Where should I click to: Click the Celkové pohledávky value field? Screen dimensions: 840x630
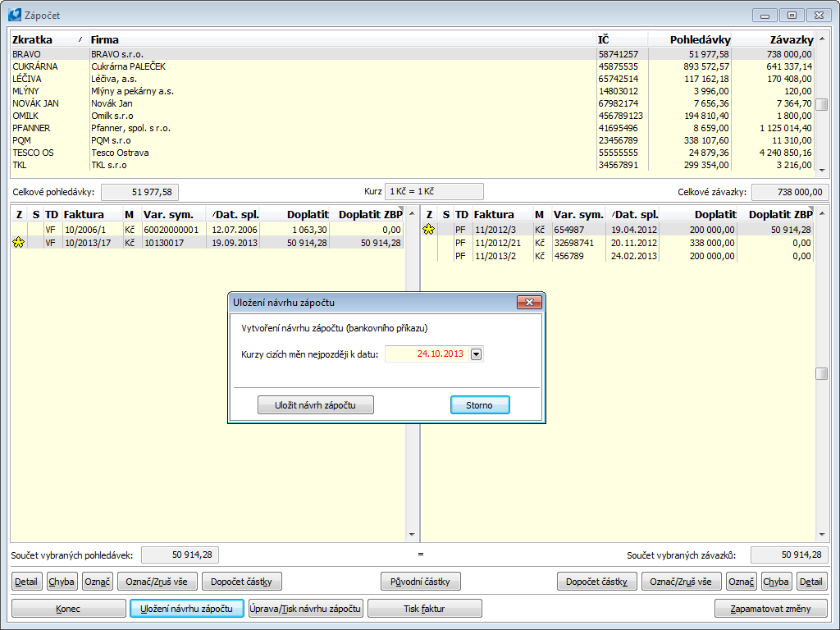[x=139, y=192]
